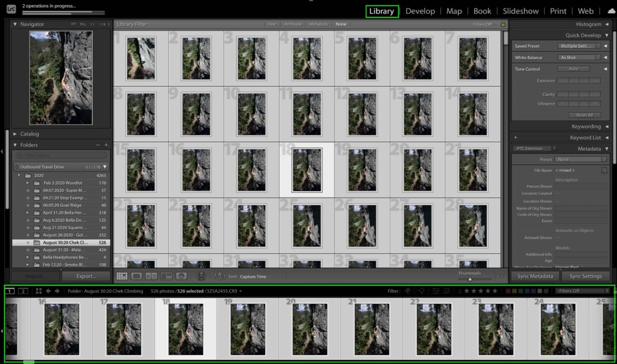Open file name metadata options icon
This screenshot has height=364, width=617.
point(604,171)
